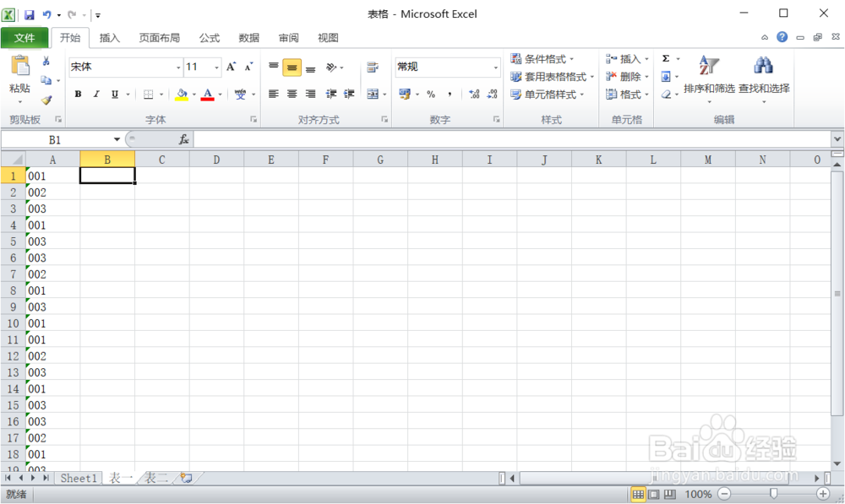Select the row 5 header
Screen dimensions: 845x504
point(13,241)
